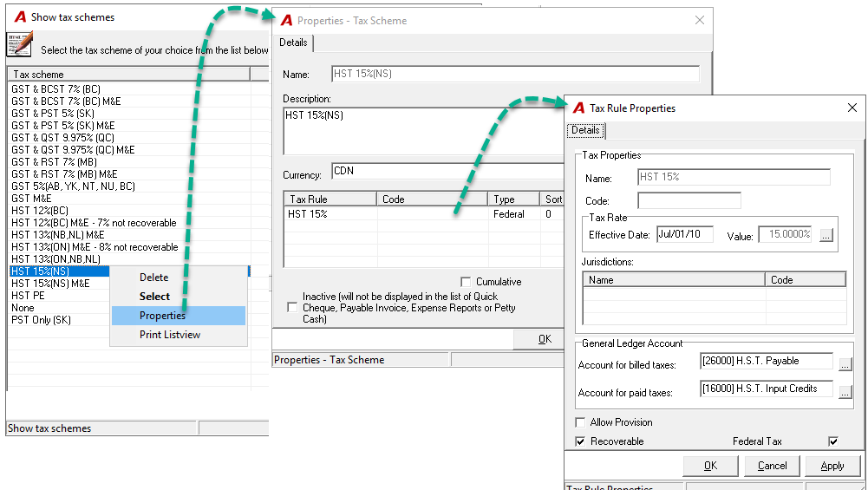868x490 pixels.
Task: Select HST 13%(ON,NB,NL) scheme
Action: 55,259
